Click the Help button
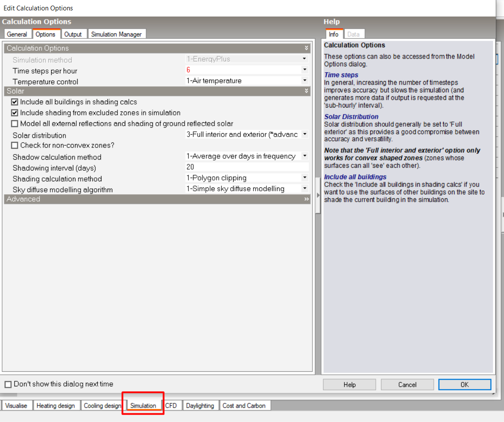 (349, 385)
